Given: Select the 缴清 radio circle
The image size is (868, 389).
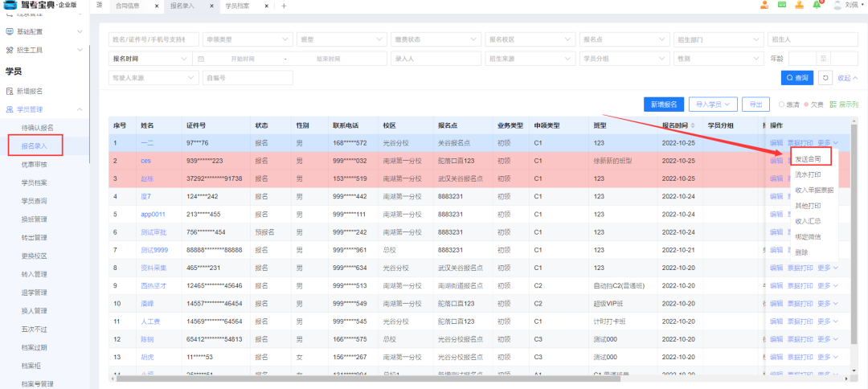Looking at the screenshot, I should coord(782,104).
